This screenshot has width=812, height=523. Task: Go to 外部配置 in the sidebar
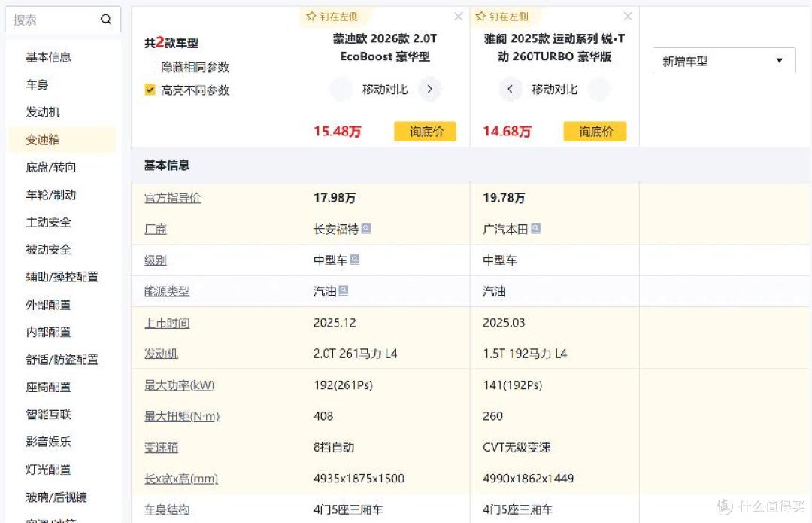[48, 304]
